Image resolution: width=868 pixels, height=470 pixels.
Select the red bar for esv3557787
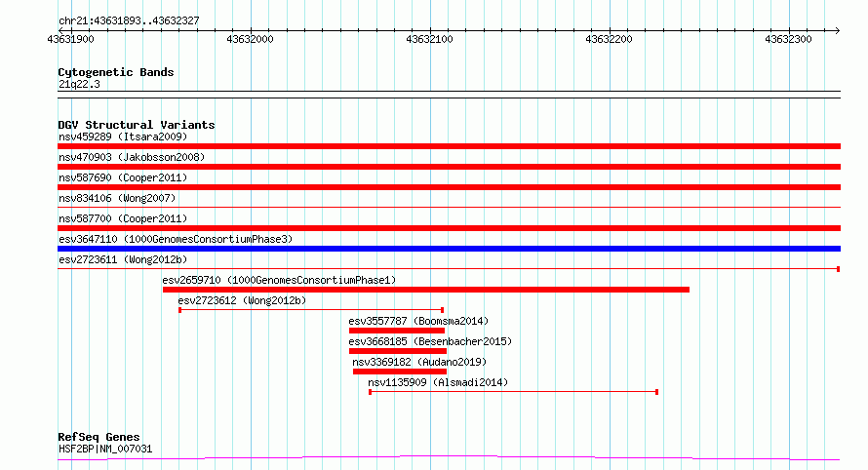[397, 331]
